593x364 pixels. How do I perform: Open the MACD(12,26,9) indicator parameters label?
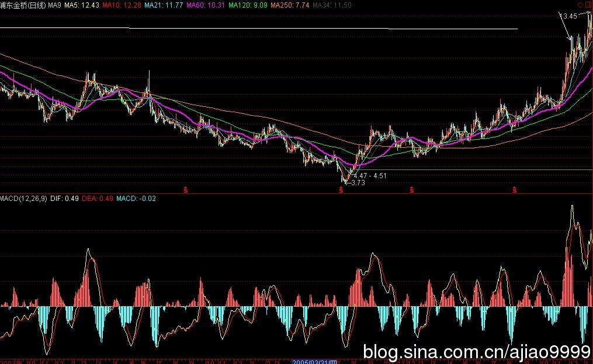23,199
